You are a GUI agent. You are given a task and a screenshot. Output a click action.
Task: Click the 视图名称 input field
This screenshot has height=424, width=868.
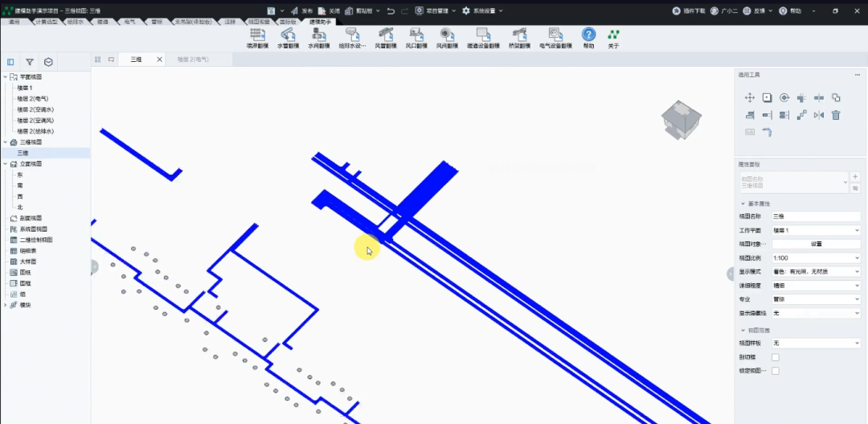click(x=816, y=216)
